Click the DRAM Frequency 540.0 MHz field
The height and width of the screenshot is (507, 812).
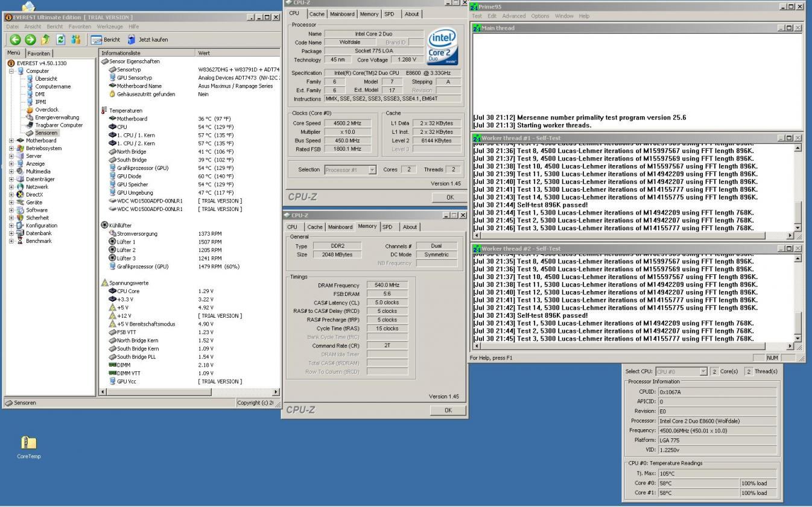(387, 285)
